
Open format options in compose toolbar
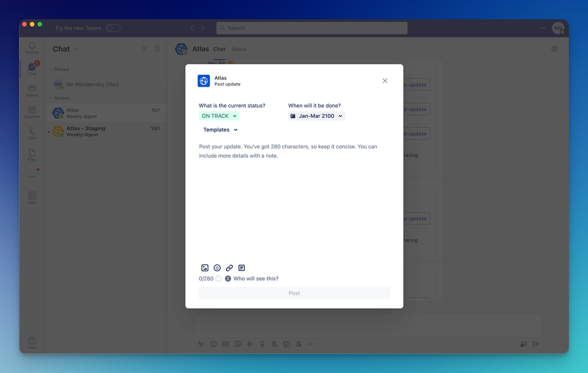201,344
